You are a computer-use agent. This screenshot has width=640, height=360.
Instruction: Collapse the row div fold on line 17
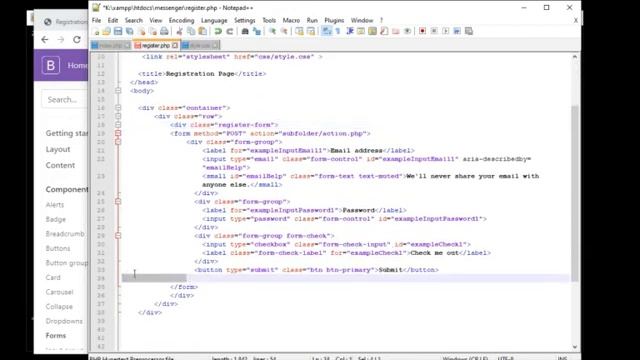point(118,116)
